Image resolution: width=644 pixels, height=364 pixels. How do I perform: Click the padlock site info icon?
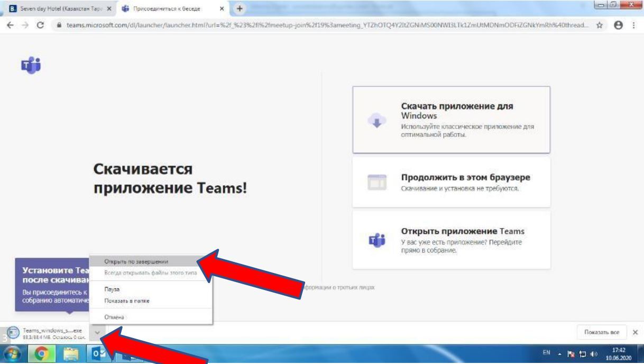tap(59, 25)
